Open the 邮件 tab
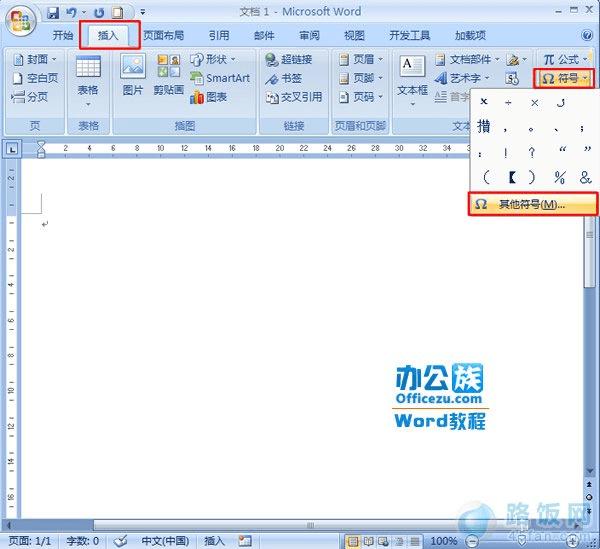Viewport: 600px width, 549px height. tap(264, 36)
